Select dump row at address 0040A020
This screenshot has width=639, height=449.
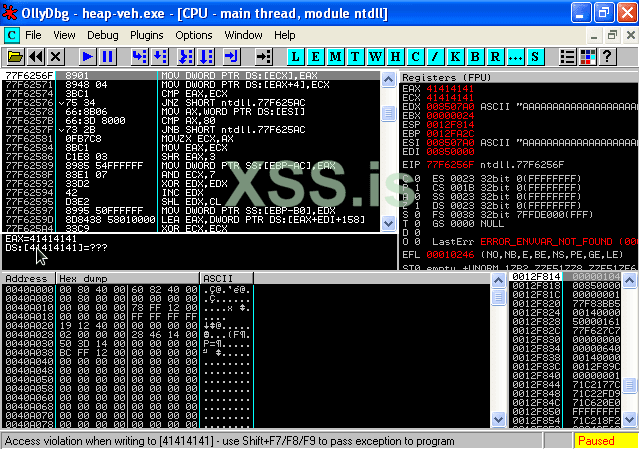(x=128, y=326)
